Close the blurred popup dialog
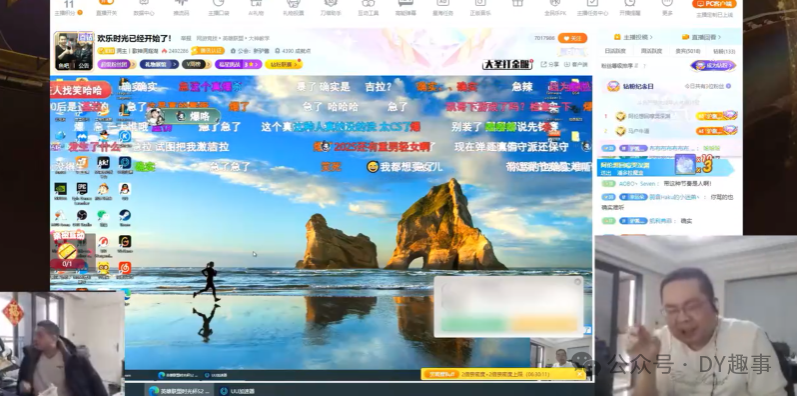797x396 pixels. click(577, 282)
